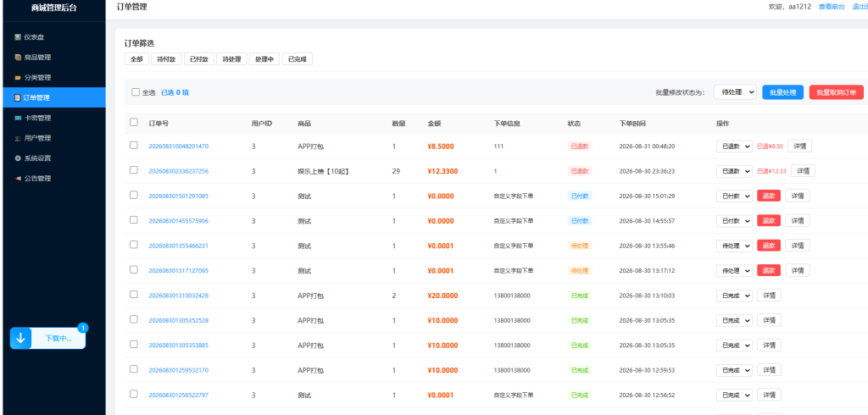Image resolution: width=868 pixels, height=415 pixels.
Task: Click the 商品管理 box icon
Action: coord(18,58)
